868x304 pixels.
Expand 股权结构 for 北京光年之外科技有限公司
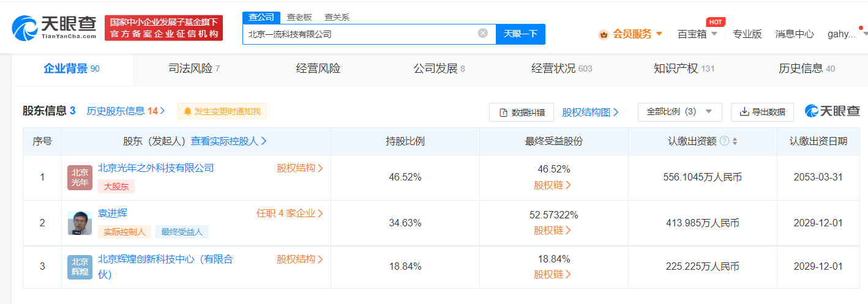tap(300, 168)
